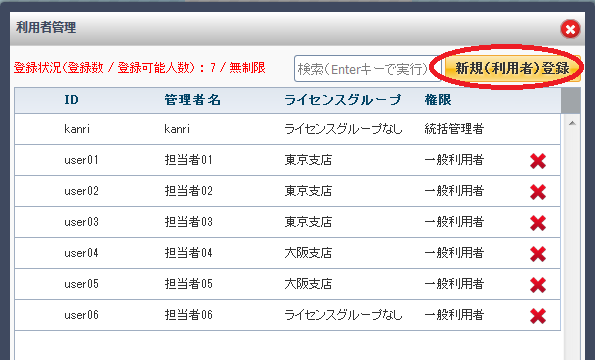Image resolution: width=595 pixels, height=360 pixels.
Task: Select the user04 ID cell
Action: coord(81,253)
